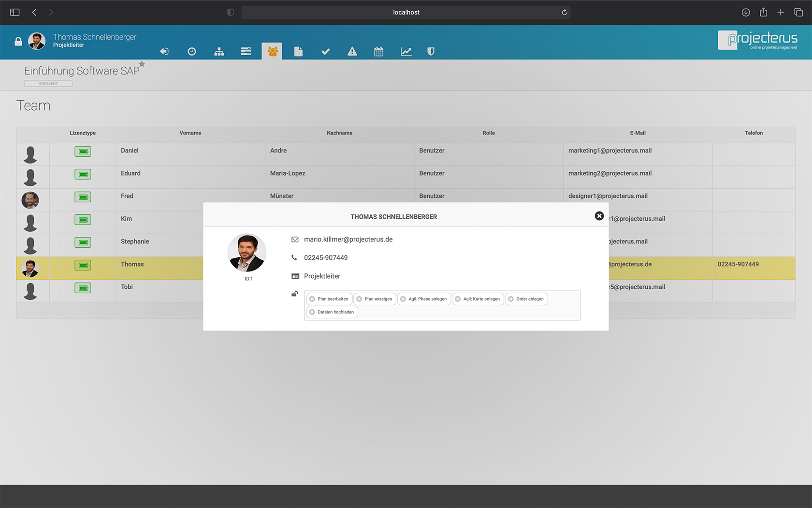Open the organization hierarchy icon

coord(219,52)
